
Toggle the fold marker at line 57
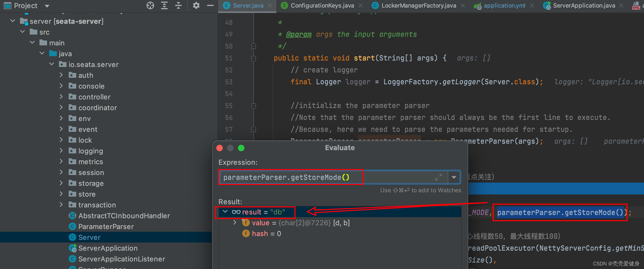click(x=254, y=129)
